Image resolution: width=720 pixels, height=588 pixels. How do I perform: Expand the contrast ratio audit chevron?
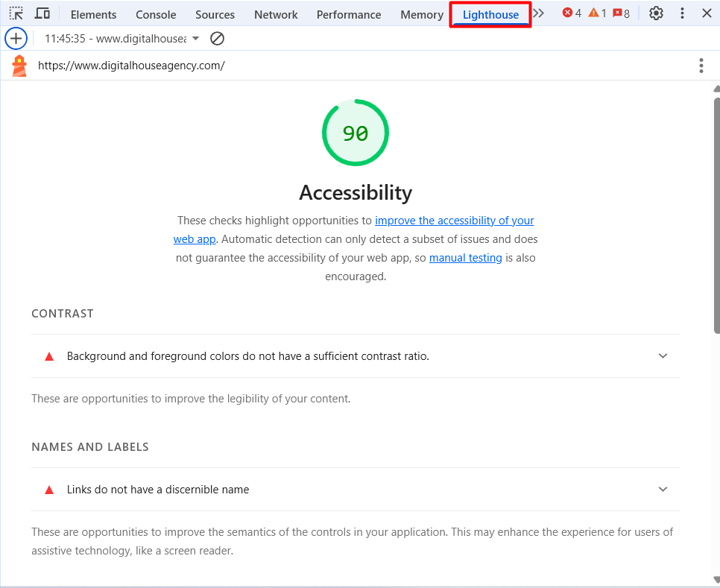pos(663,356)
